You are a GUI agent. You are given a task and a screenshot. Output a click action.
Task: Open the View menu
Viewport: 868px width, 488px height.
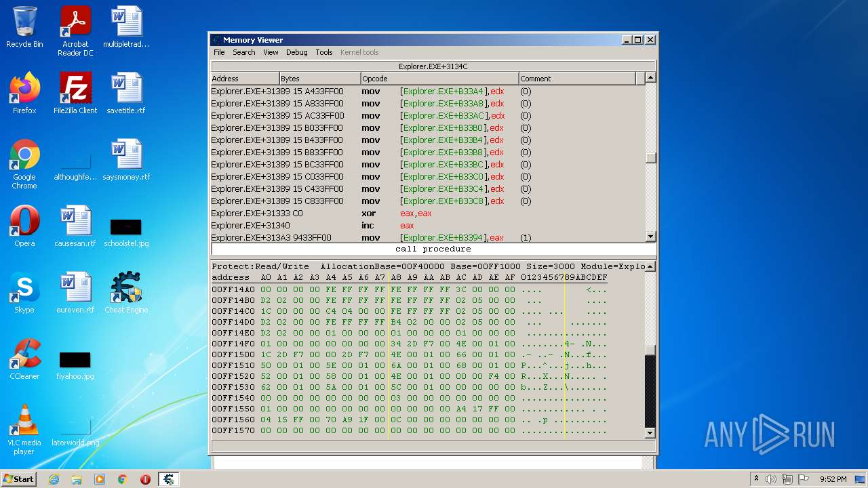pos(271,52)
